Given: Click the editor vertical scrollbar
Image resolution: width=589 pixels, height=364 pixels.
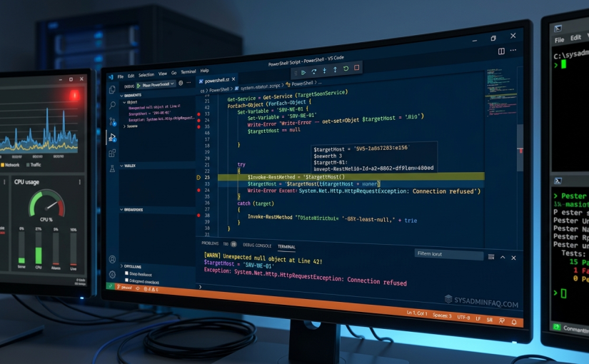Looking at the screenshot, I should (x=520, y=147).
